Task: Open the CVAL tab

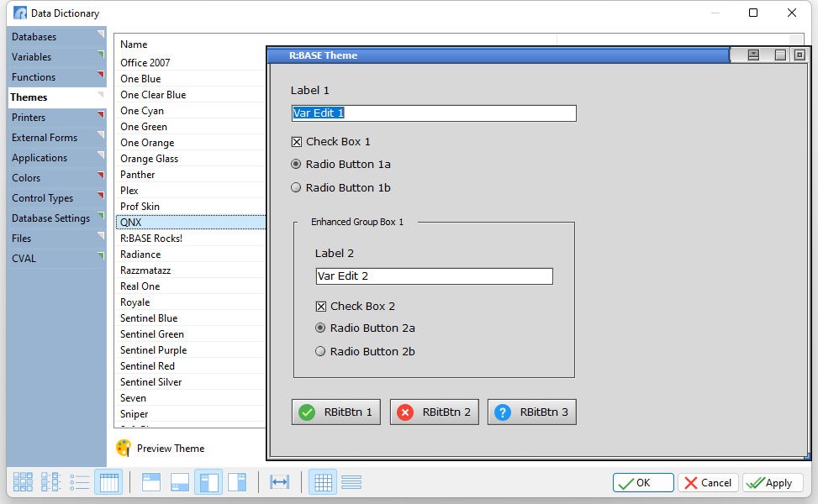Action: pyautogui.click(x=57, y=259)
